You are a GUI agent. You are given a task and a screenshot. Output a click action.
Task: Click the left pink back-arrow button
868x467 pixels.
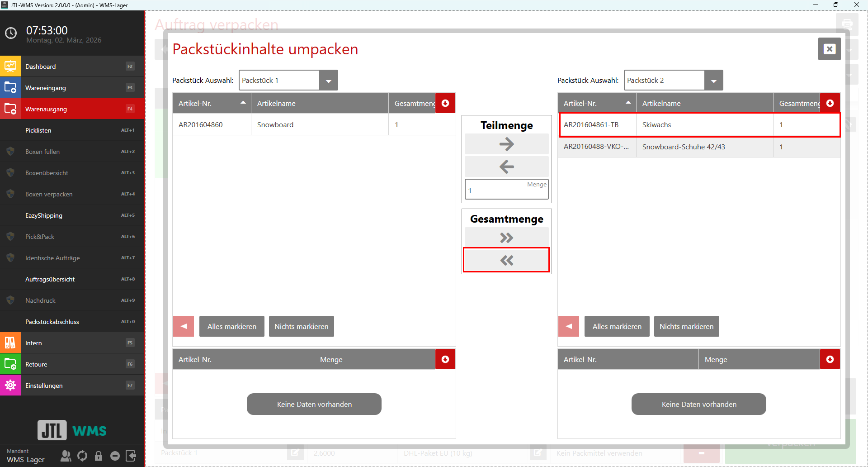pyautogui.click(x=184, y=326)
